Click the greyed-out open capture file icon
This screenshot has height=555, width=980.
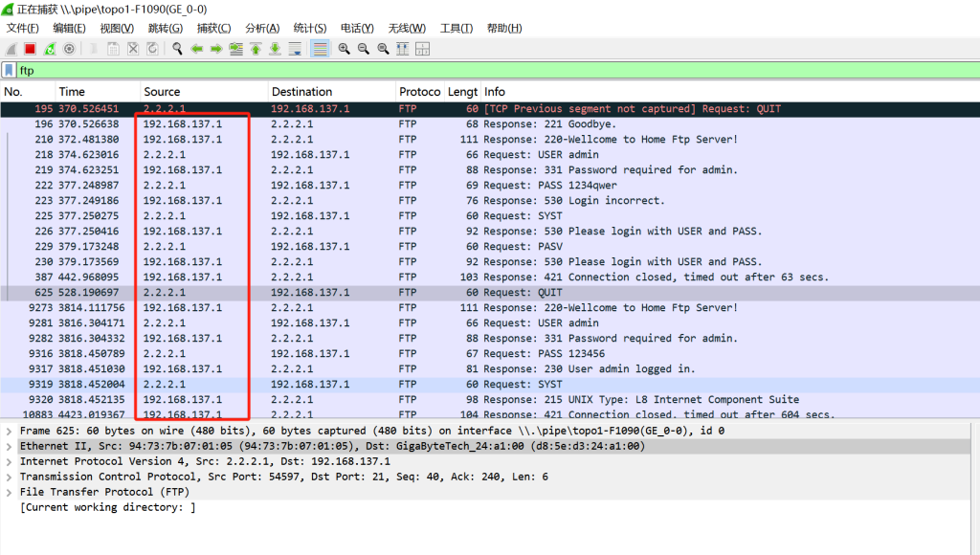coord(93,49)
